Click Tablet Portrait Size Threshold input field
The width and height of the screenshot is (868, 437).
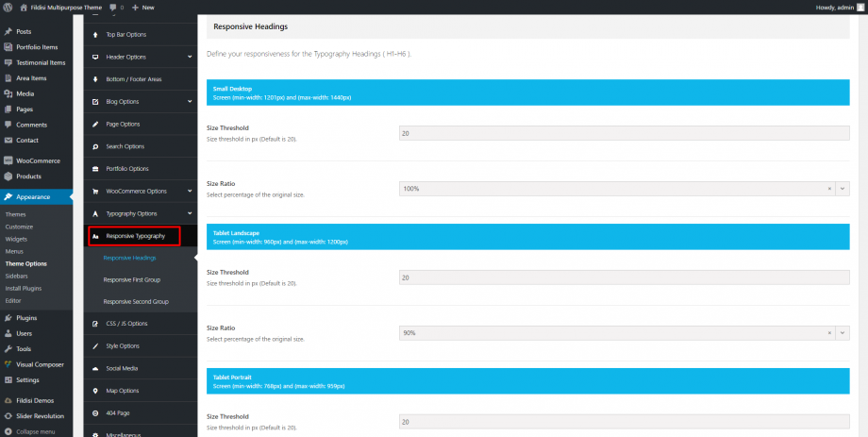point(624,422)
